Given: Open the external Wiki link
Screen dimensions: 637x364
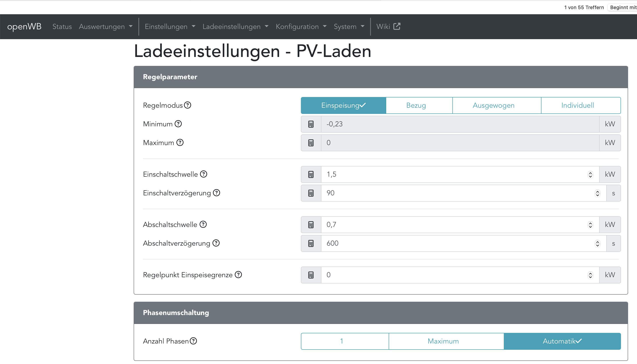Looking at the screenshot, I should click(x=388, y=26).
